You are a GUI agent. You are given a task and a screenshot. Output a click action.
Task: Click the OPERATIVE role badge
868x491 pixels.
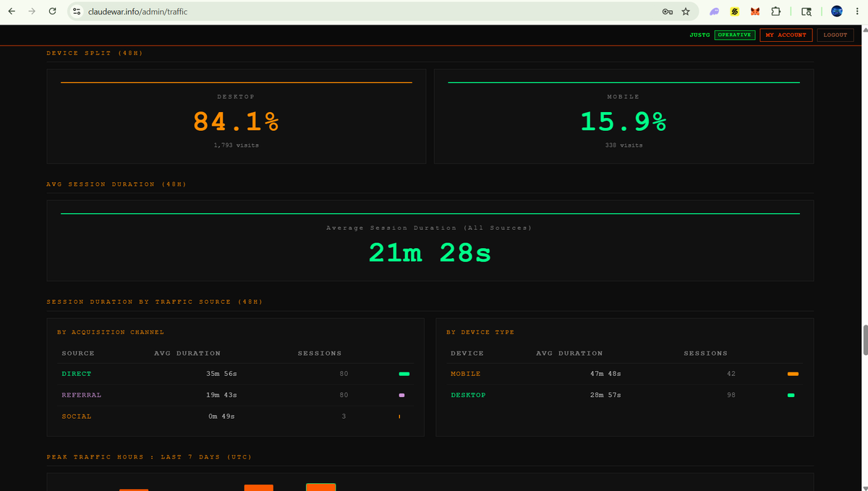point(734,35)
